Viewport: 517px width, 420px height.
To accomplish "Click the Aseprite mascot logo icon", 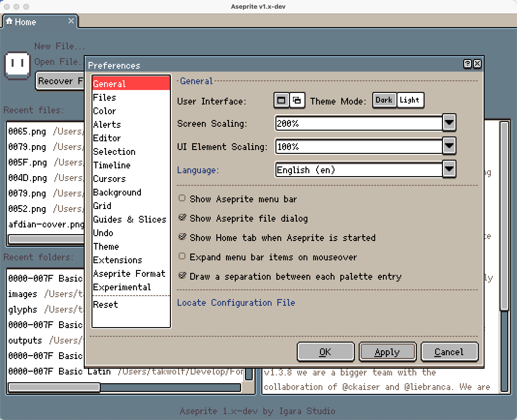I will coord(17,66).
